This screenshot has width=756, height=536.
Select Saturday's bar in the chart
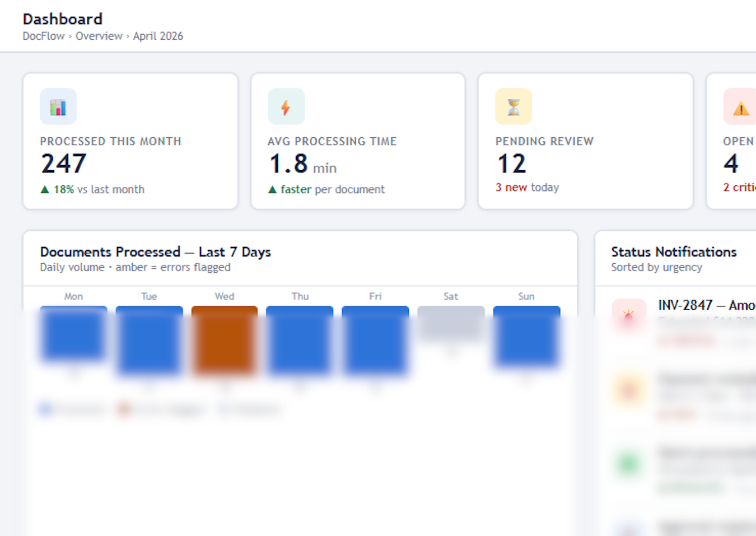pyautogui.click(x=451, y=323)
